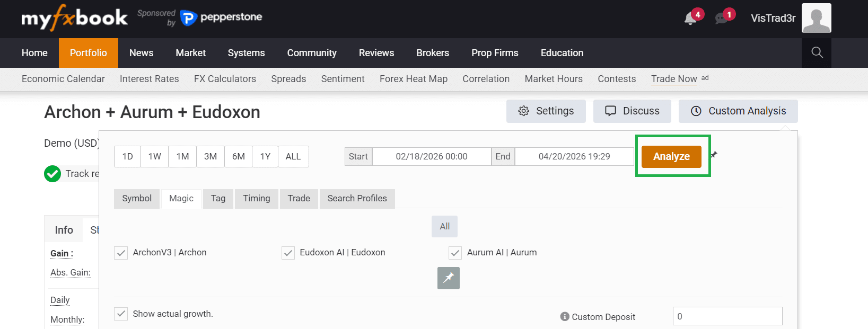Click the Custom Deposit info icon
Screen dimensions: 868x329
[565, 316]
